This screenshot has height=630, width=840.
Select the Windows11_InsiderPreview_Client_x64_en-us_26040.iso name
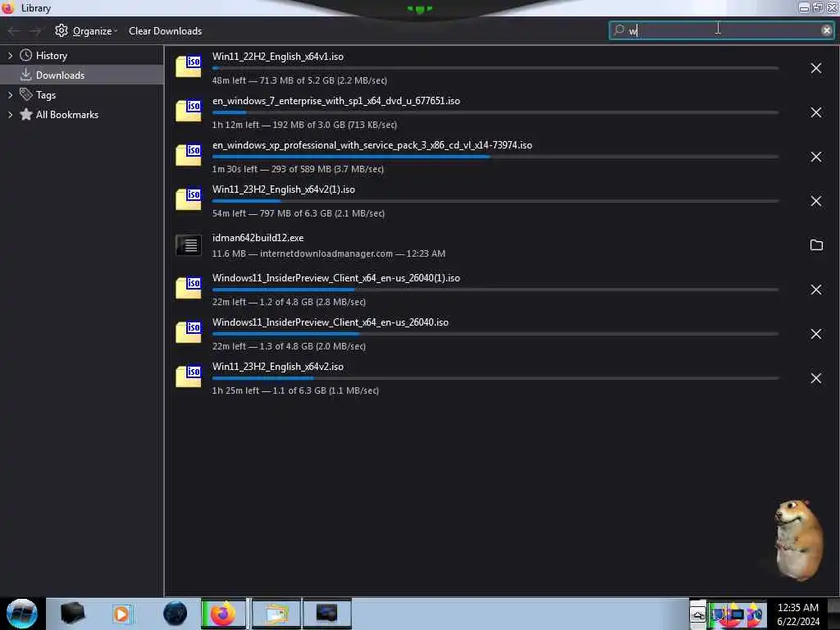pos(330,322)
